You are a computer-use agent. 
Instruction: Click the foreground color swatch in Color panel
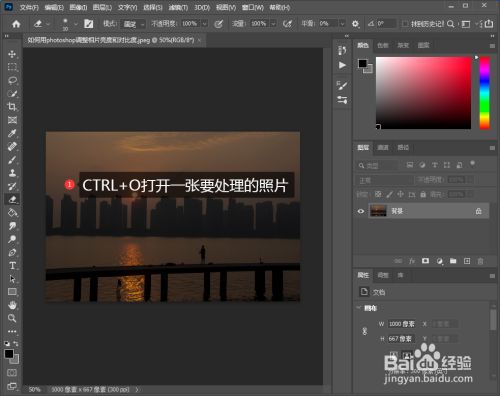pyautogui.click(x=362, y=63)
